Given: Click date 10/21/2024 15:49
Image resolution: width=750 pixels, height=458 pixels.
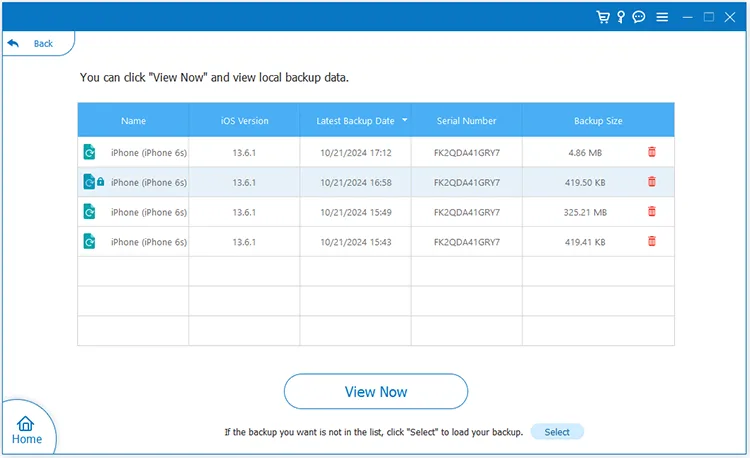Looking at the screenshot, I should 356,212.
